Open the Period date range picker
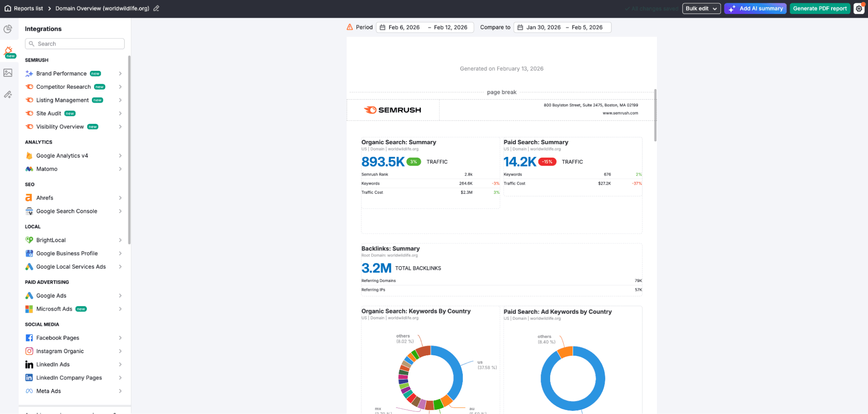868x414 pixels. (425, 27)
